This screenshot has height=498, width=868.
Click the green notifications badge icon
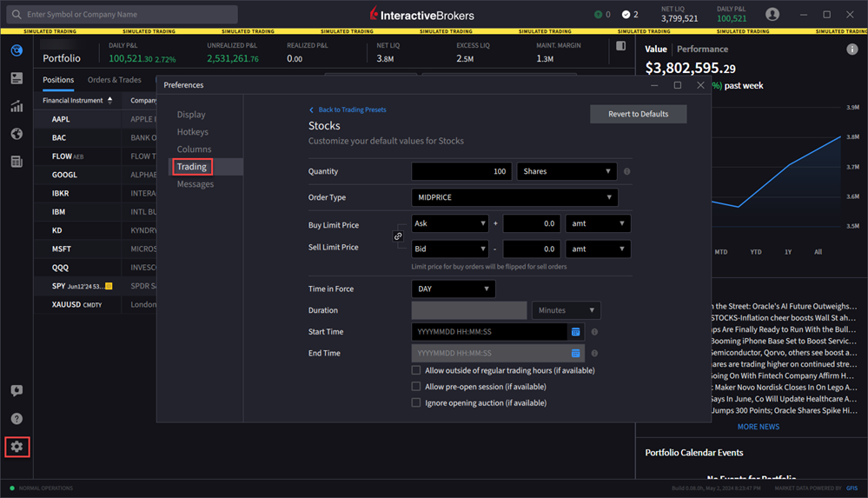598,15
